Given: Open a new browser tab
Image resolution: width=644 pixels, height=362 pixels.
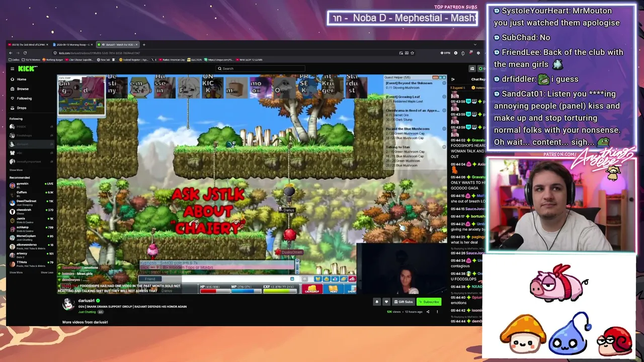Looking at the screenshot, I should coord(144,45).
